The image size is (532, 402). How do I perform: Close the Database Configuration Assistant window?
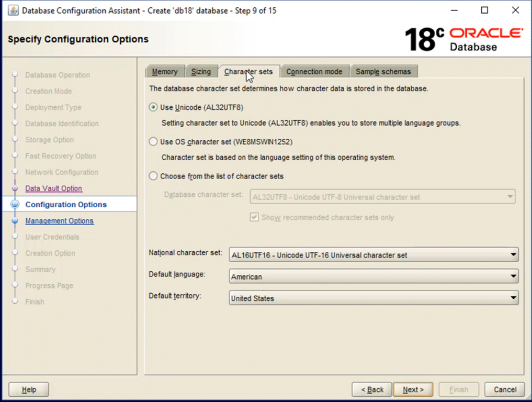pyautogui.click(x=515, y=10)
